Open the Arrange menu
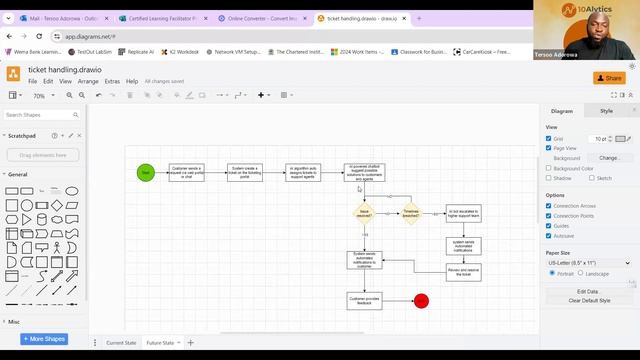The image size is (640, 360). tap(88, 81)
